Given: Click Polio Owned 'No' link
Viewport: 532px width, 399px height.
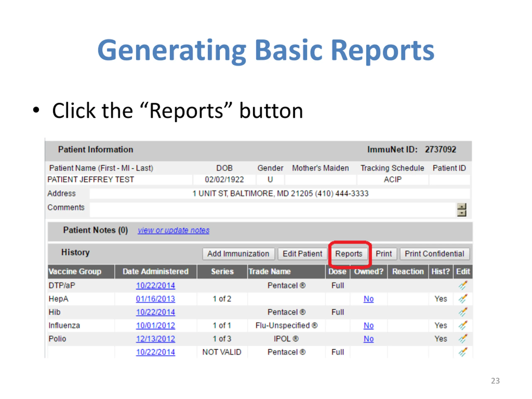Looking at the screenshot, I should coord(368,339).
